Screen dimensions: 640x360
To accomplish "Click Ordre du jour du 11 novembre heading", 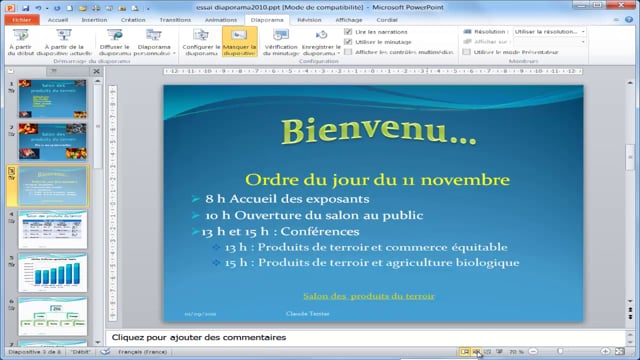I will tap(378, 180).
